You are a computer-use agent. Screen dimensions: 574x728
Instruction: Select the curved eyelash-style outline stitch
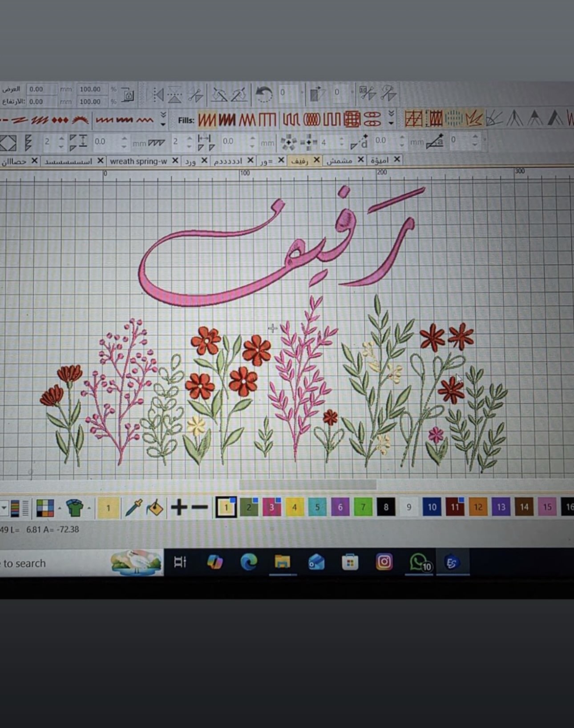click(81, 119)
